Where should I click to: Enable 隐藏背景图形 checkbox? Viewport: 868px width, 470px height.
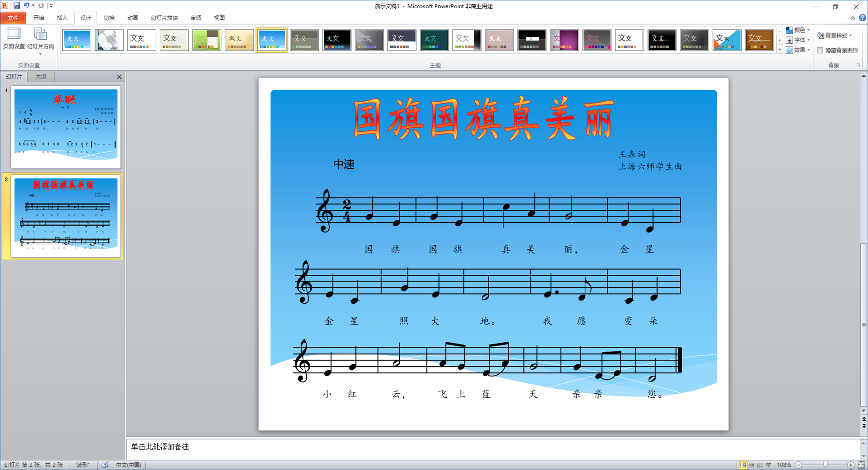coord(820,50)
